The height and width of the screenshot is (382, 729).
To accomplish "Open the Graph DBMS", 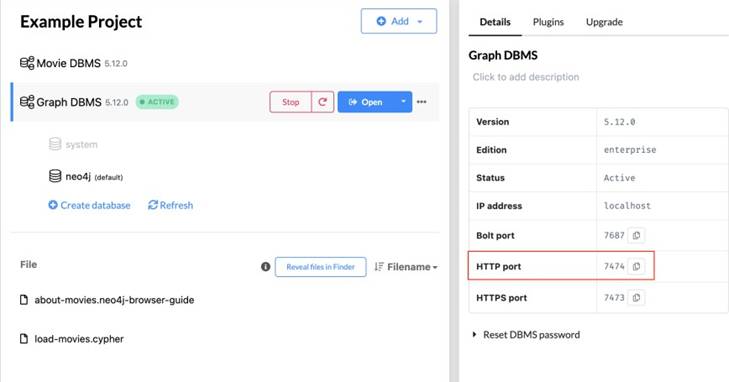I will [x=366, y=102].
